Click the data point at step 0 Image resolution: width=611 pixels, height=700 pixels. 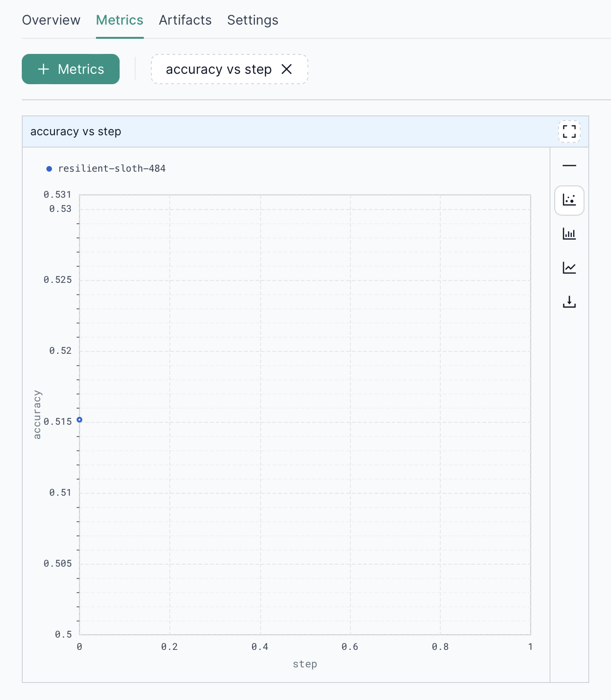click(x=79, y=420)
